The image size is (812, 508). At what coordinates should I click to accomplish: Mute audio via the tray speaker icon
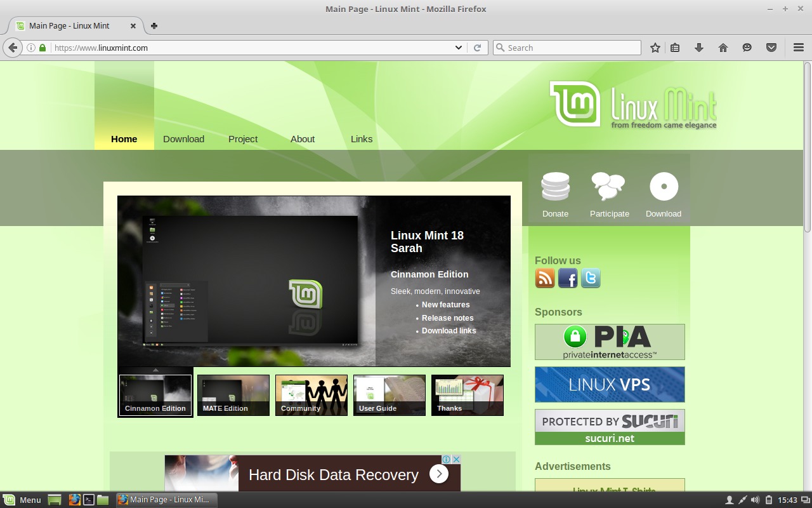tap(755, 500)
